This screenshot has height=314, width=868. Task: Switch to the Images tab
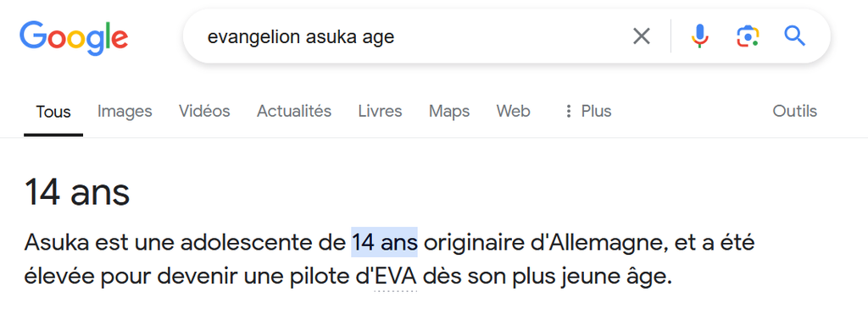pos(125,111)
